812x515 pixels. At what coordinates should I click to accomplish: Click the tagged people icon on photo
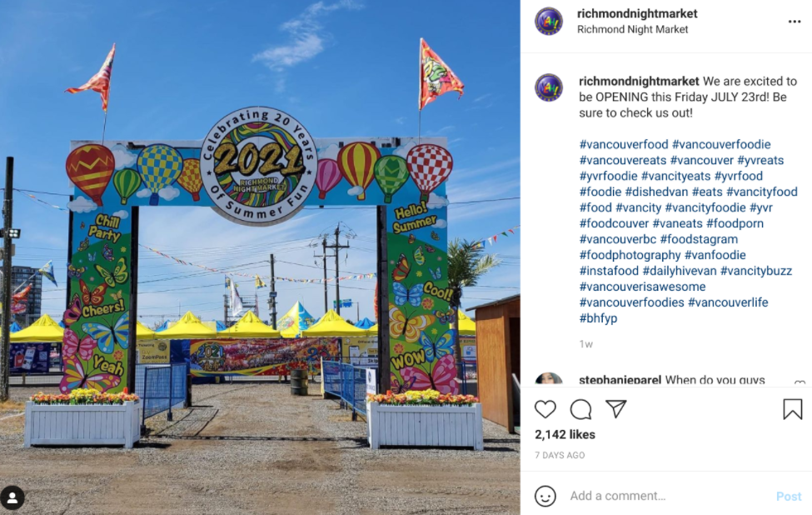[12, 497]
